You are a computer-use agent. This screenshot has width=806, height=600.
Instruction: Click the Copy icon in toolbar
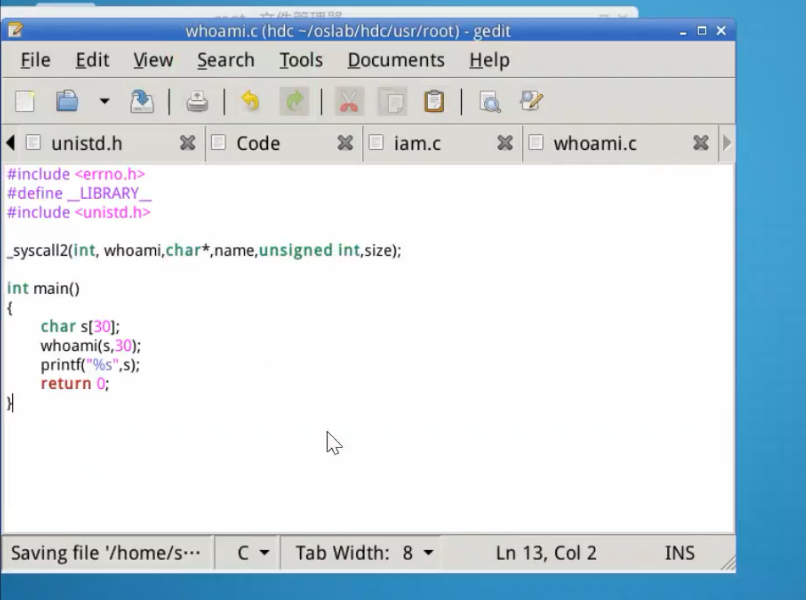tap(392, 101)
